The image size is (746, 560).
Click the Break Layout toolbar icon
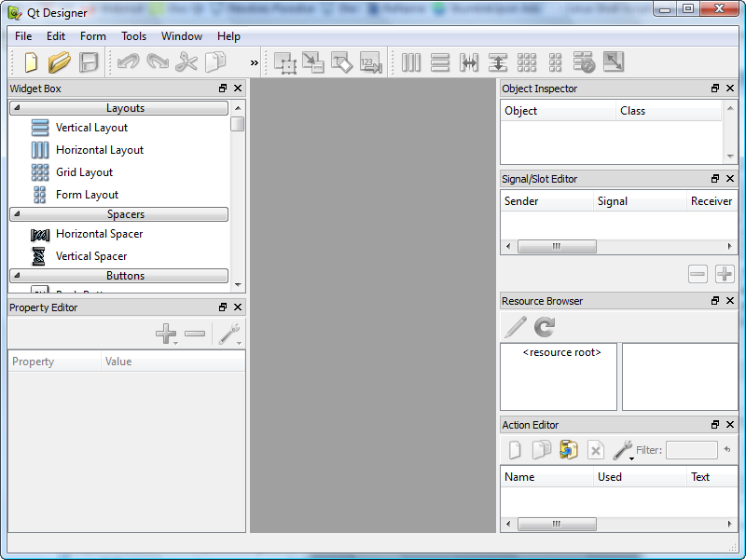point(585,62)
